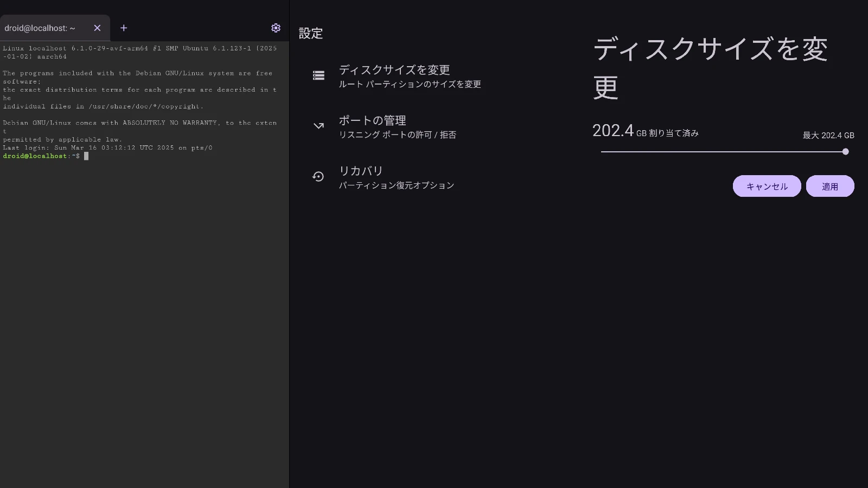
Task: Click the 最大 202.4 GB label
Action: (828, 136)
